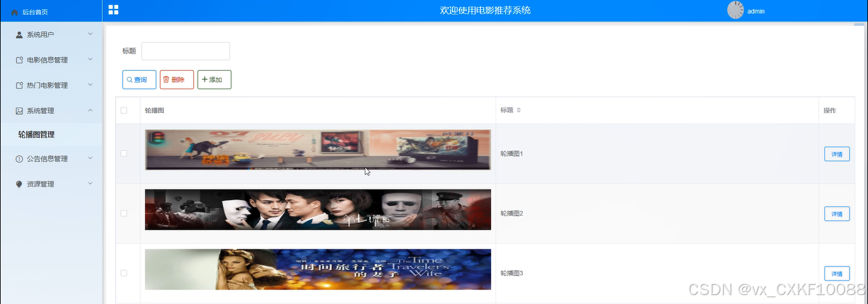Viewport: 868px width, 304px height.
Task: Click the bulb icon beside 资源管理
Action: 19,184
